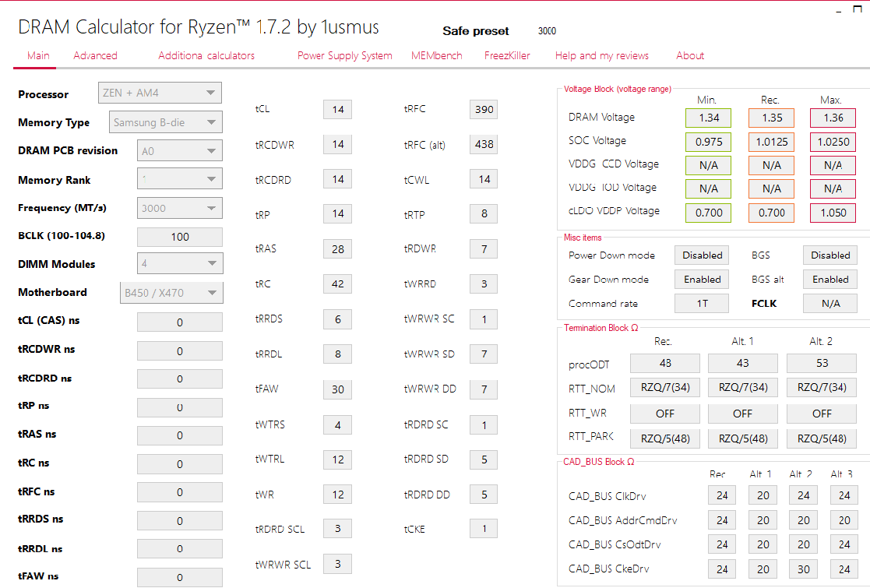The image size is (870, 588).
Task: Click the tRAS ns input field
Action: [180, 435]
